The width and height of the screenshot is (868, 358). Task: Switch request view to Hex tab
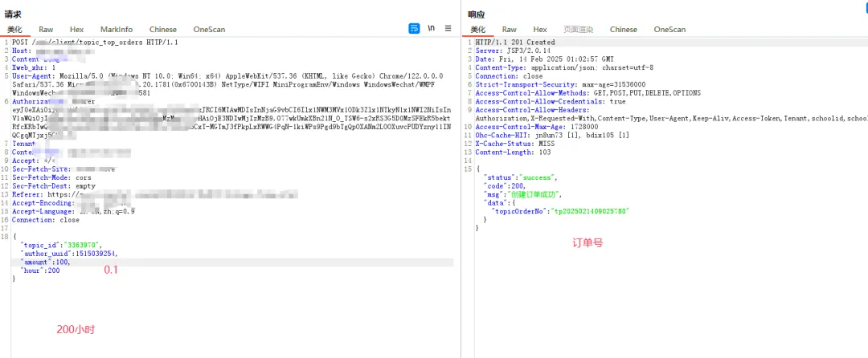pyautogui.click(x=77, y=29)
